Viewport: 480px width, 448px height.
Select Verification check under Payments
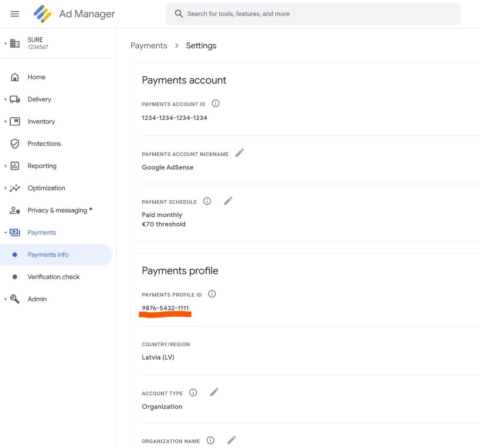[x=53, y=277]
